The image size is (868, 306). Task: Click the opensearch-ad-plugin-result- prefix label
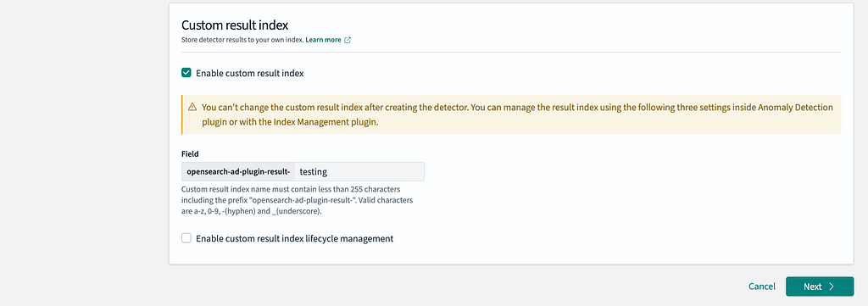238,171
